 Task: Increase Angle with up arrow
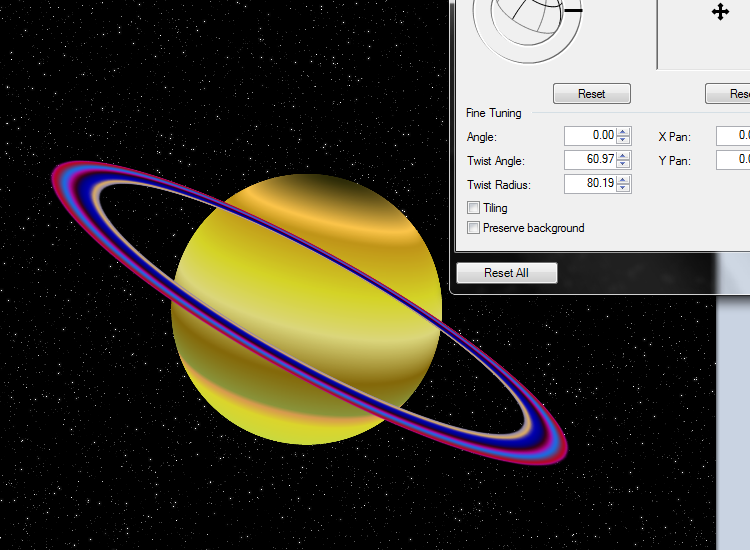click(x=624, y=132)
